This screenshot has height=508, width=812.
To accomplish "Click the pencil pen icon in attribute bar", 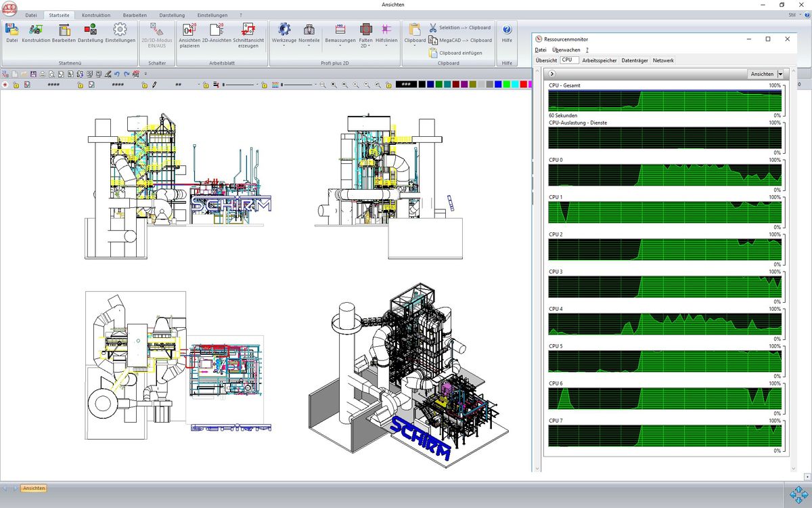I will [x=154, y=85].
